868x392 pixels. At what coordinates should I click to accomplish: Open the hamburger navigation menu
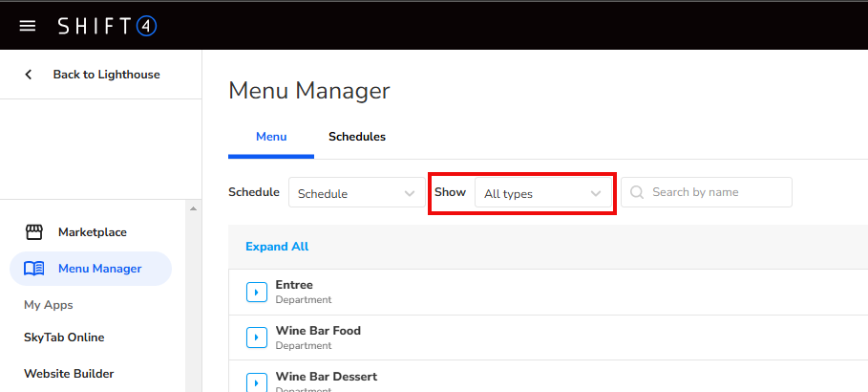(28, 26)
